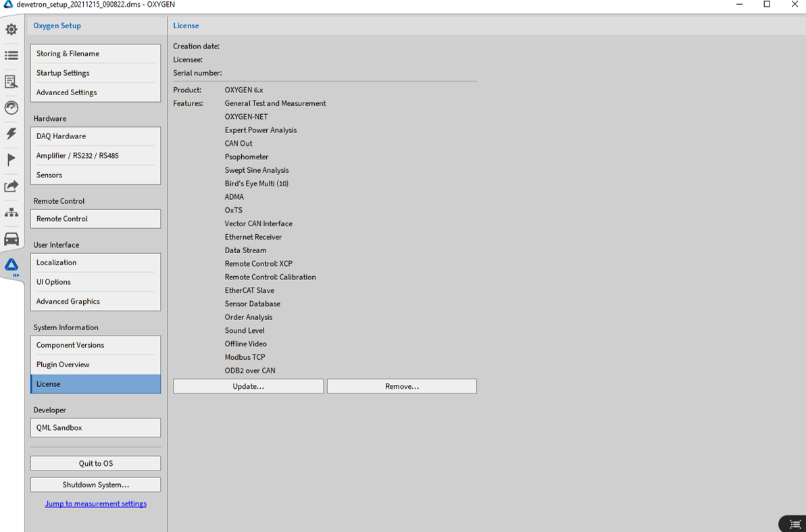The image size is (806, 532).
Task: Go to Component Versions page
Action: click(95, 345)
